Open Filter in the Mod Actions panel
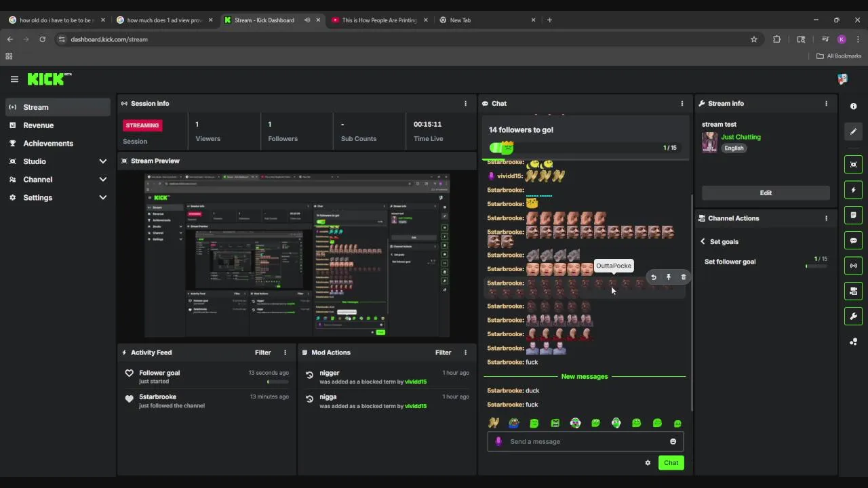This screenshot has width=868, height=488. coord(443,352)
